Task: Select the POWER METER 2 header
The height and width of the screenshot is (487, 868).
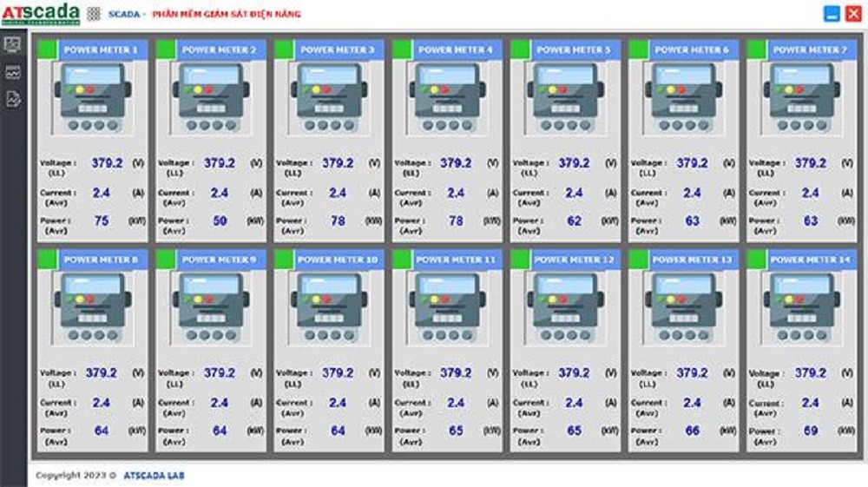Action: click(x=220, y=49)
